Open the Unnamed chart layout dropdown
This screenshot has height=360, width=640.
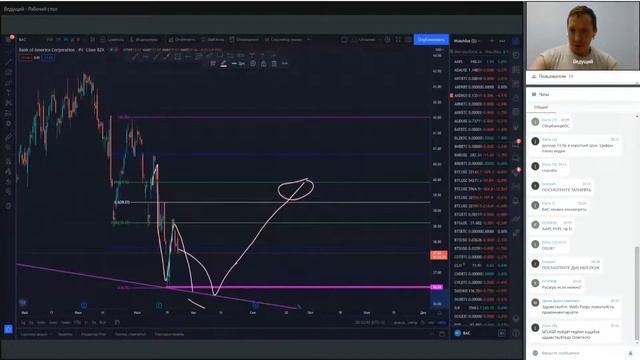coord(367,40)
